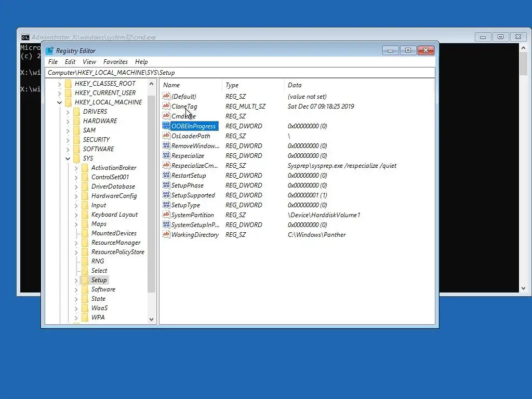Select the State key
The width and height of the screenshot is (532, 399).
point(98,299)
